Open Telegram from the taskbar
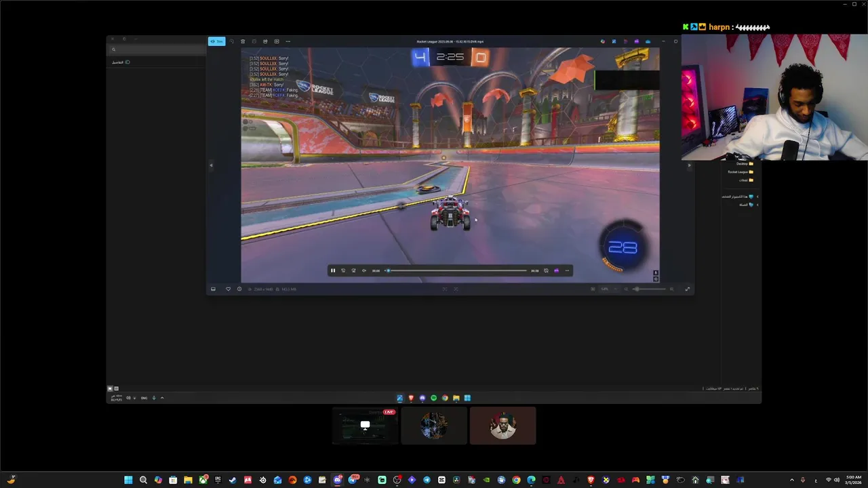Screen dimensions: 868x488 point(427,480)
